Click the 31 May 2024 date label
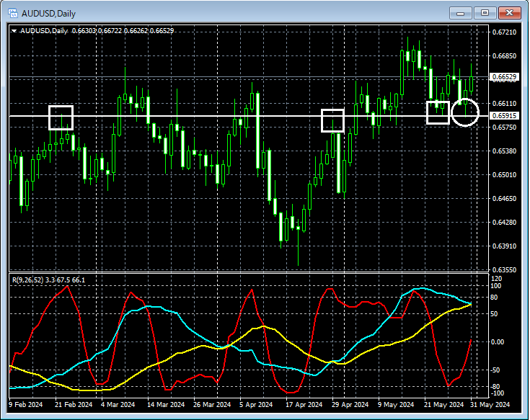530x420 pixels. (490, 404)
